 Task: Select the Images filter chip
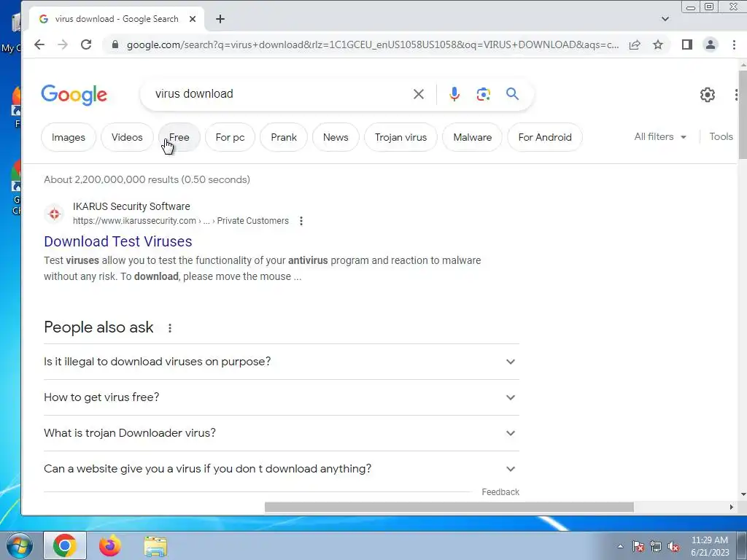[x=68, y=137]
